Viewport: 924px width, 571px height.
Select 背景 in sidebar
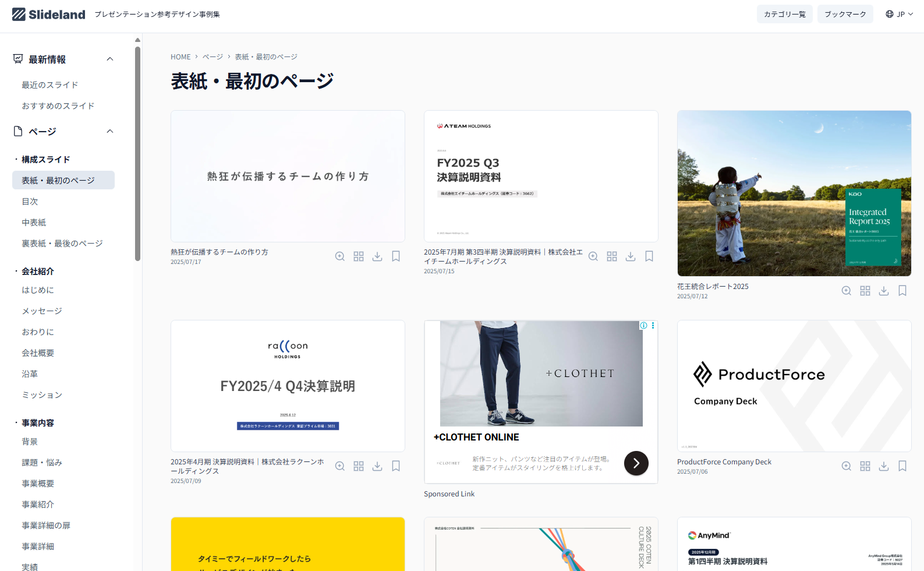[x=30, y=442]
